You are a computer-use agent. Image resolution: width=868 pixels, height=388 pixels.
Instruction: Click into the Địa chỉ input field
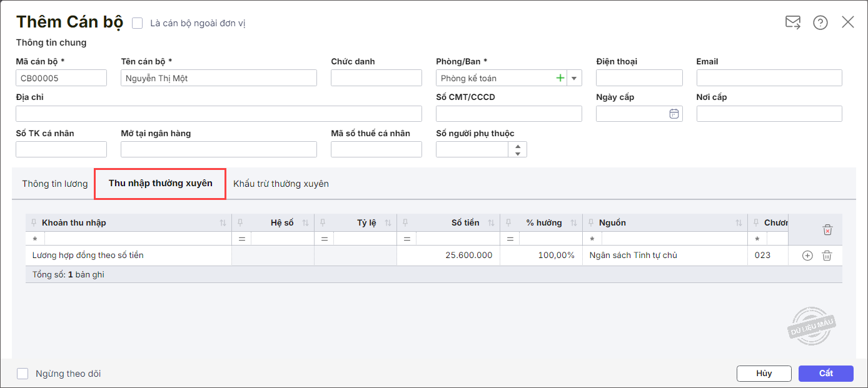coord(218,114)
